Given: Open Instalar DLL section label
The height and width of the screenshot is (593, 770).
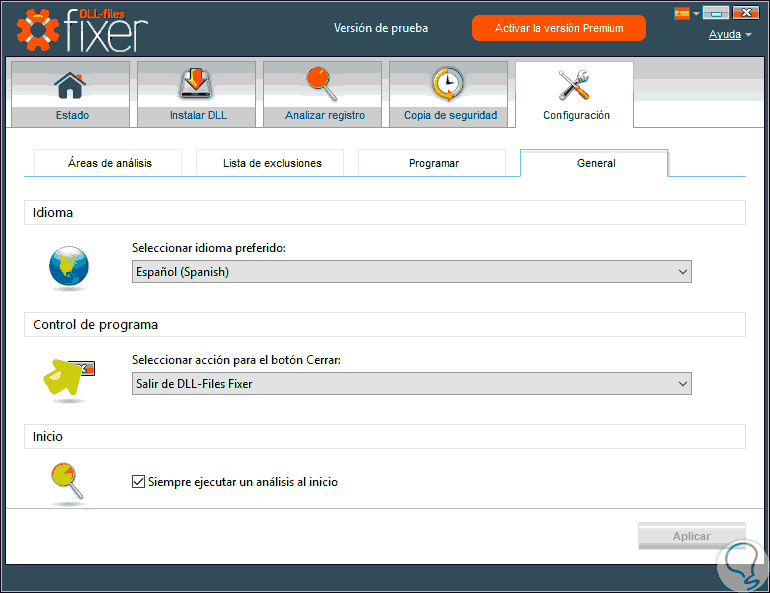Looking at the screenshot, I should (x=198, y=115).
